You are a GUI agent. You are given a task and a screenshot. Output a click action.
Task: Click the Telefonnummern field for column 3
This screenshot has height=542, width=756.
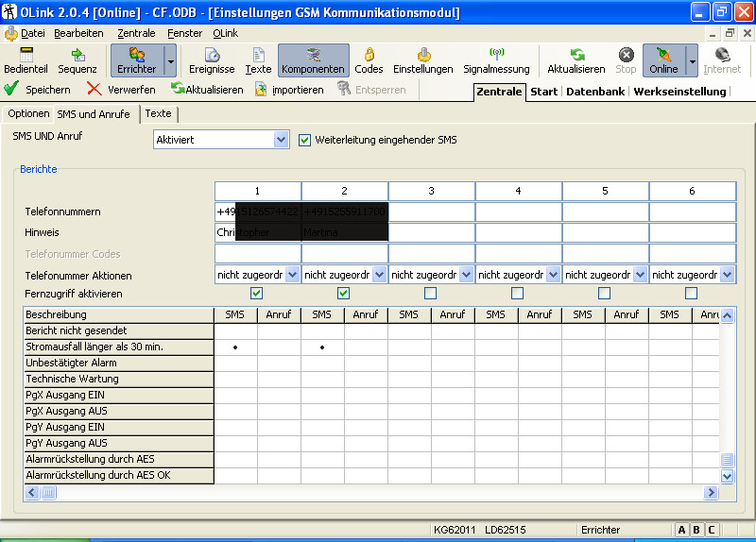click(431, 212)
